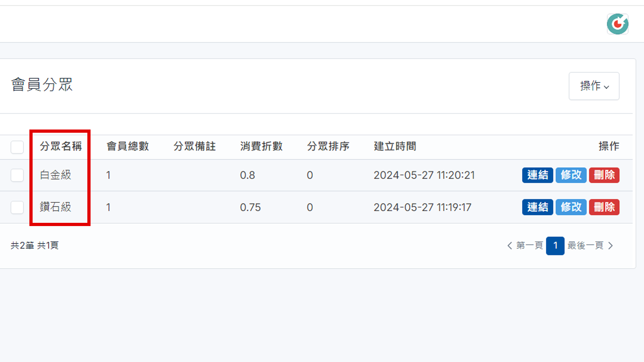This screenshot has height=362, width=644.
Task: Click the 操作 column header in table
Action: click(609, 146)
